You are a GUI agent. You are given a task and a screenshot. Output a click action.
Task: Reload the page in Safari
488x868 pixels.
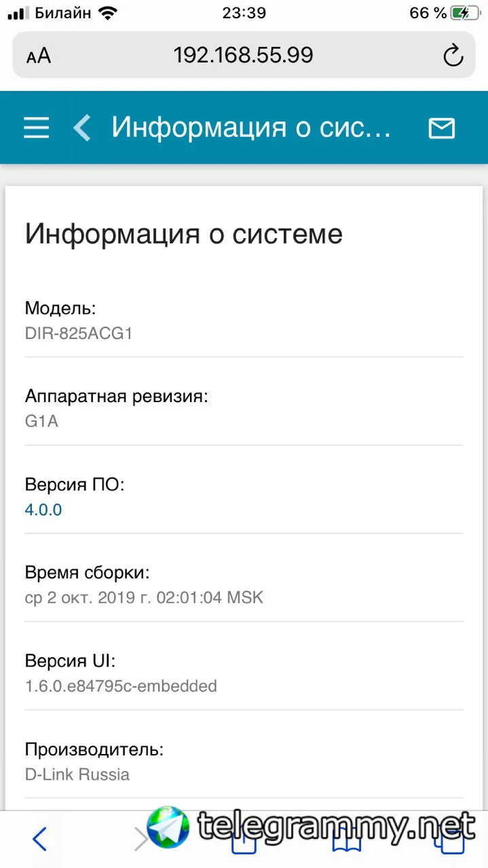[453, 56]
